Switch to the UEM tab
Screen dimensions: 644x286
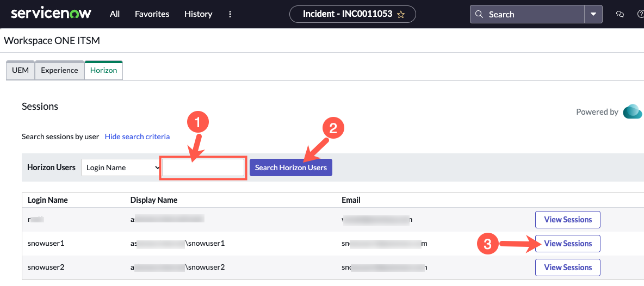click(20, 71)
